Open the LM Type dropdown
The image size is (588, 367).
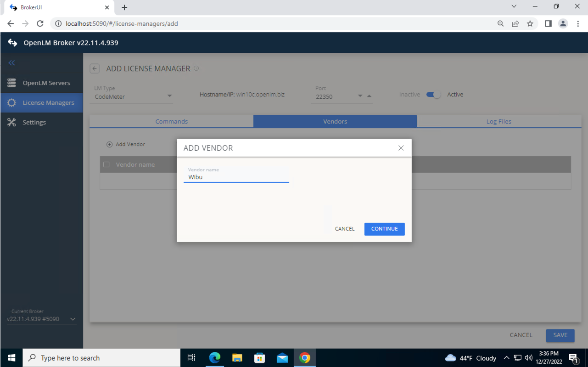169,96
